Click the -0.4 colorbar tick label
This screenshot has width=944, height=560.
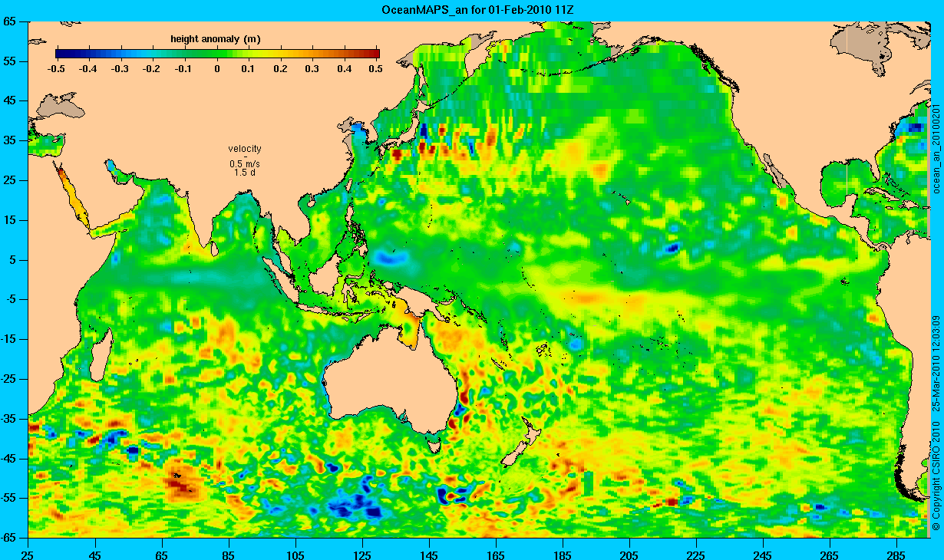(88, 69)
